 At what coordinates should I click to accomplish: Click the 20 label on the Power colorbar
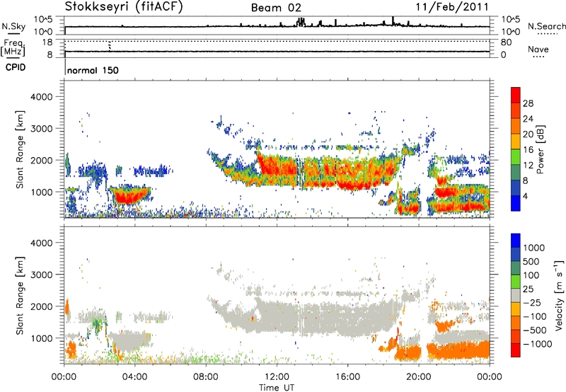tap(528, 134)
